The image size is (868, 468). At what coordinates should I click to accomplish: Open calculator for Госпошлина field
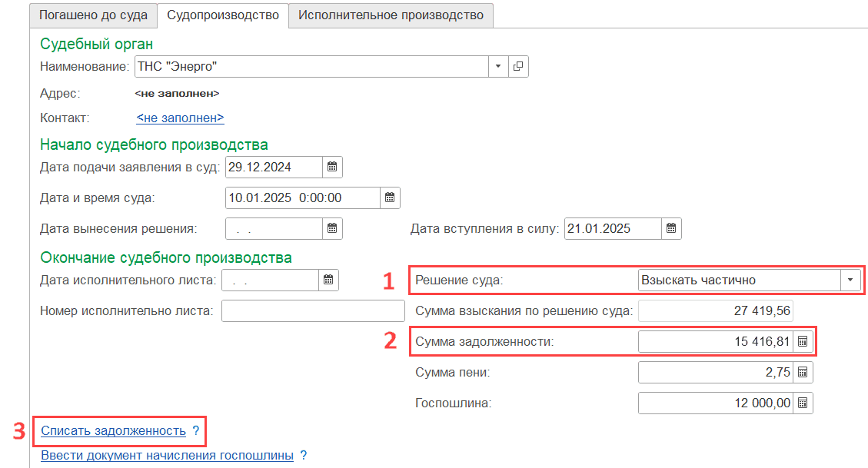click(x=803, y=403)
